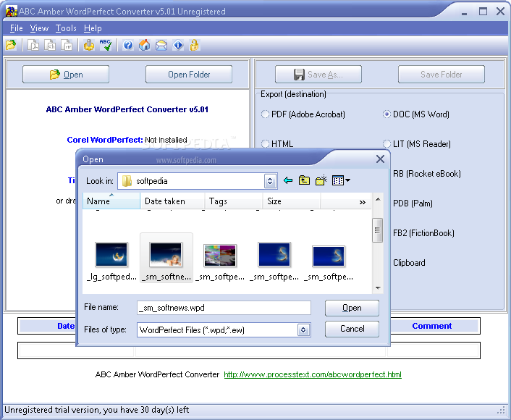Go up one folder level in Open dialog
Viewport: 511px width, 420px height.
coord(304,180)
